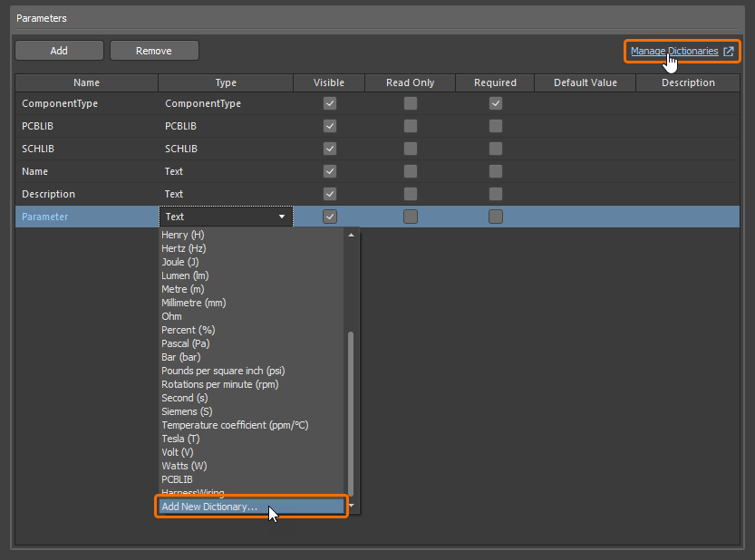Click scroll-down arrow of type list

351,505
